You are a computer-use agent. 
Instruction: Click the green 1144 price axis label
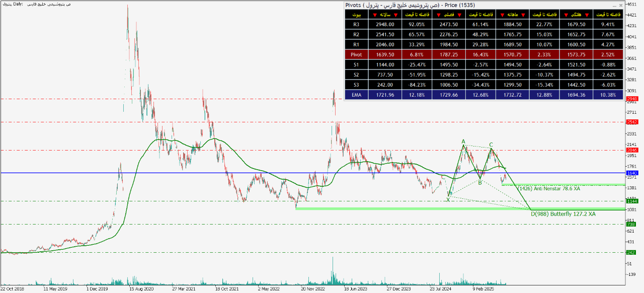[631, 201]
